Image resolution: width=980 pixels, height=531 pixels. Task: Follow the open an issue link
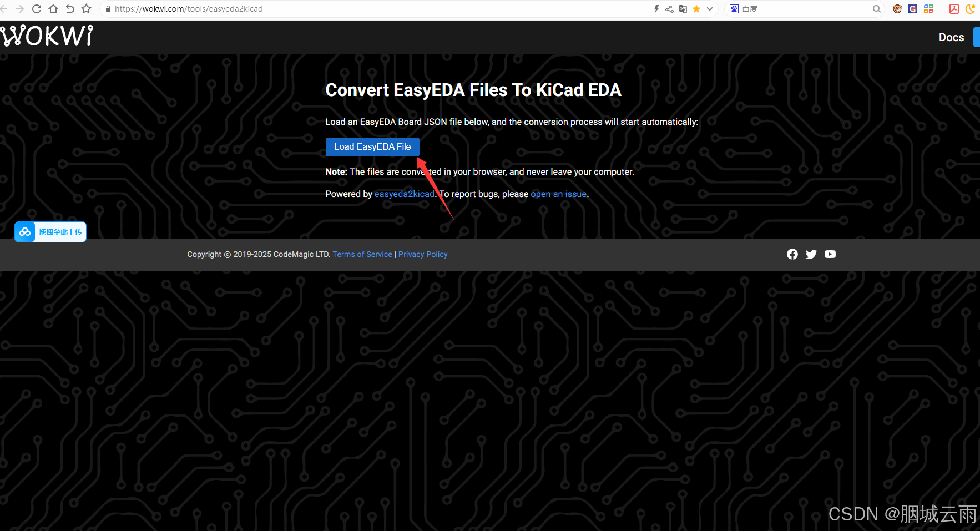pos(559,194)
